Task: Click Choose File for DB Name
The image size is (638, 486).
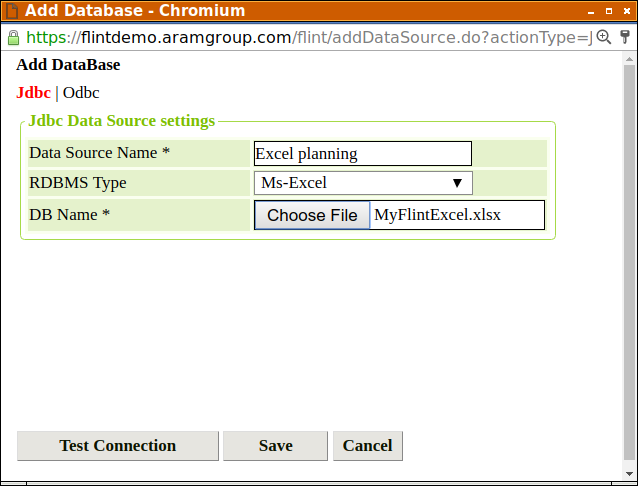Action: (312, 215)
